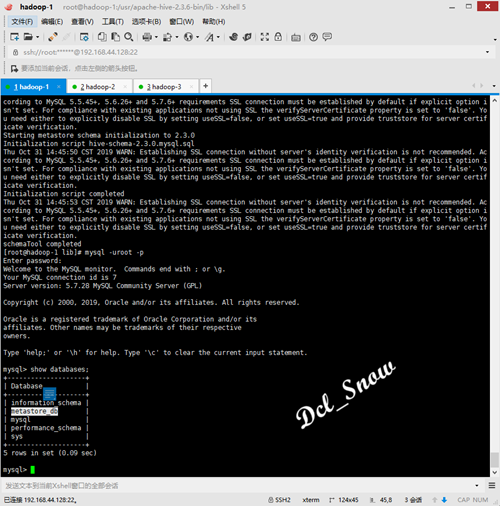This screenshot has width=500, height=506.
Task: Click the Font icon
Action: point(209,37)
